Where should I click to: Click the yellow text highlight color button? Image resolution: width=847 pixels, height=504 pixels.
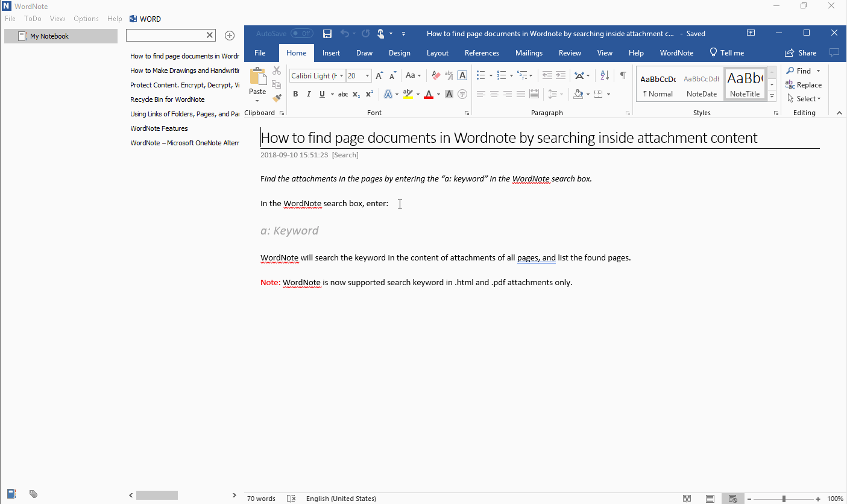tap(408, 94)
